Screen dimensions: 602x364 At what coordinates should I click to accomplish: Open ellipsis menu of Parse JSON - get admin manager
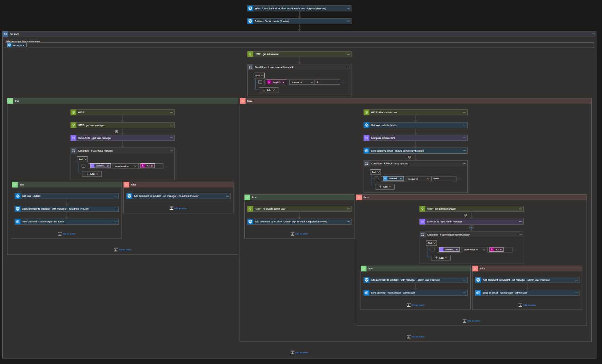(520, 221)
